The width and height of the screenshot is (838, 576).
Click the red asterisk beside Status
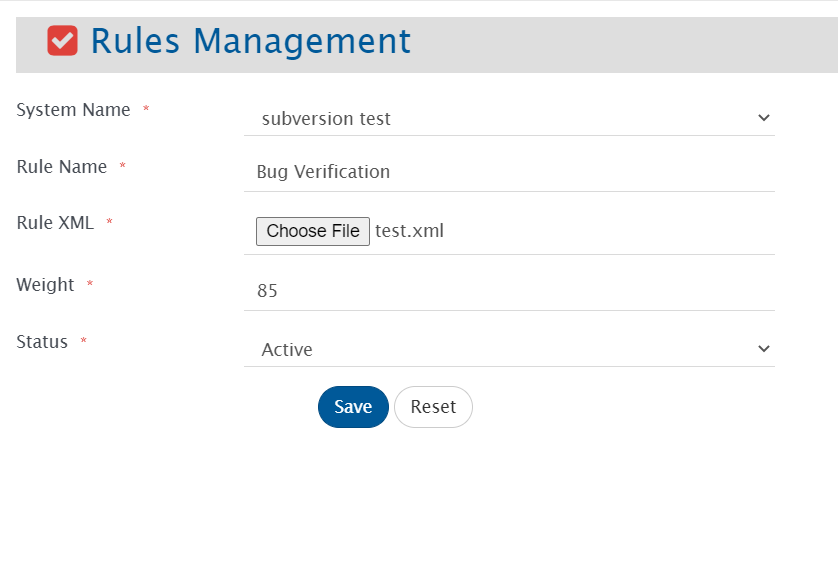point(83,342)
